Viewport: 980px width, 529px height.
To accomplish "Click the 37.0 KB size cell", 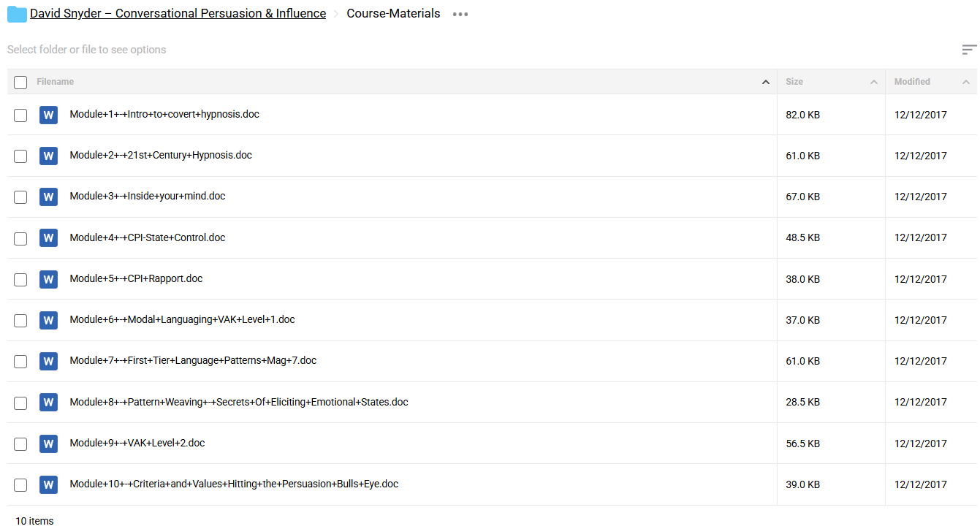I will coord(802,320).
